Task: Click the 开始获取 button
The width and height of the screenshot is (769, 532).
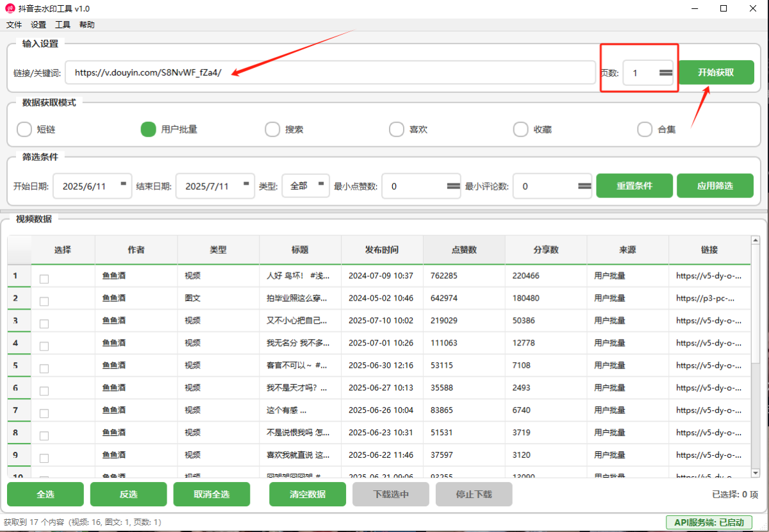Action: pyautogui.click(x=716, y=72)
